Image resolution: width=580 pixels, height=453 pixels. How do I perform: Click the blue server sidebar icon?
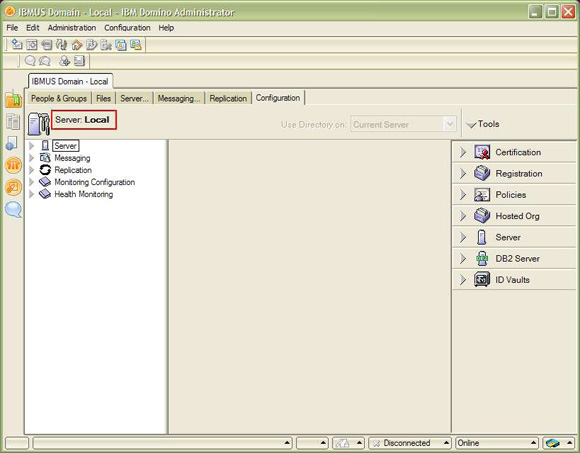pos(12,143)
